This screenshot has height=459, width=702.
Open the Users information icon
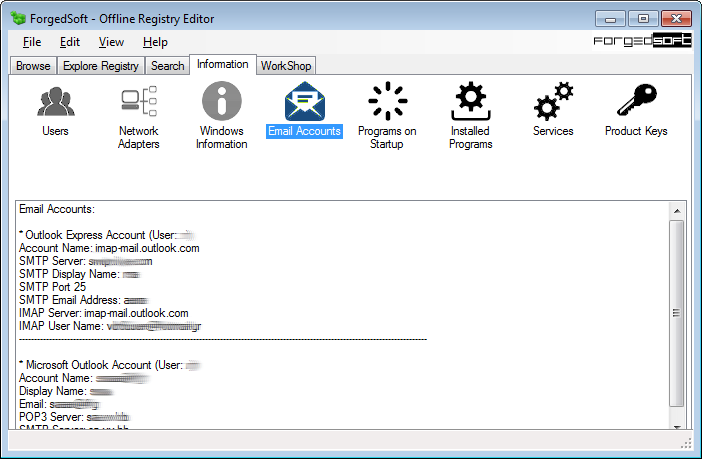pos(56,102)
